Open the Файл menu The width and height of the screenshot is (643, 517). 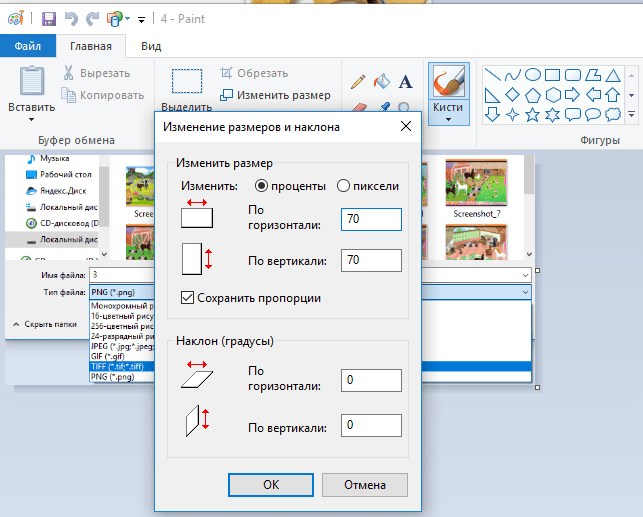[28, 46]
